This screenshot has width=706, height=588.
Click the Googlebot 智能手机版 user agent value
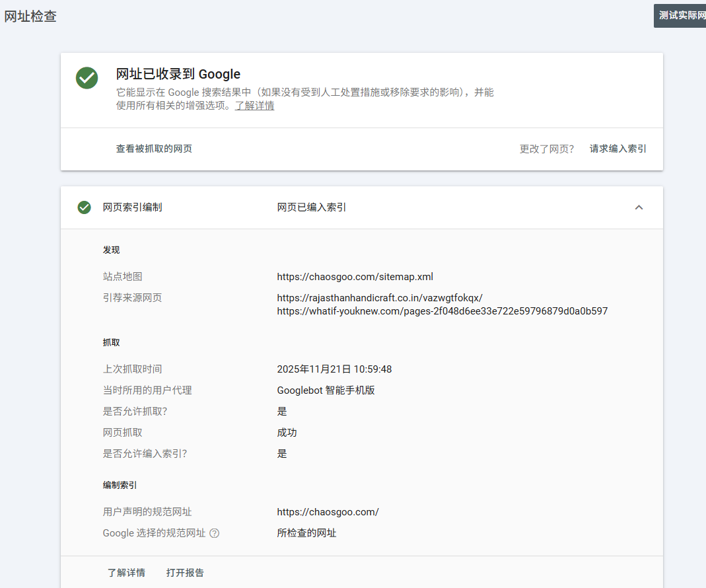click(326, 390)
